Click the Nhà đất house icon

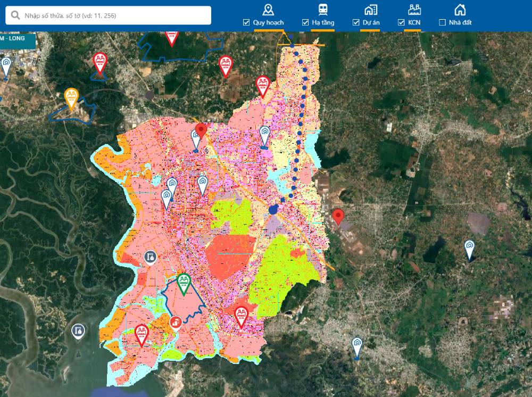[x=460, y=10]
